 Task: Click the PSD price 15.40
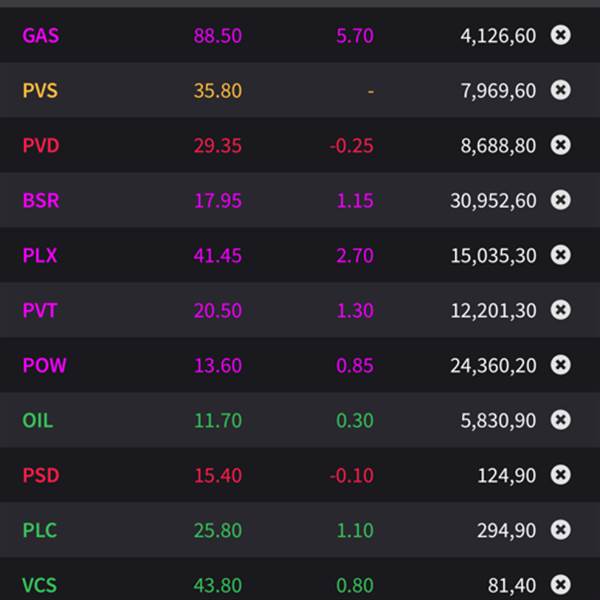click(x=218, y=476)
